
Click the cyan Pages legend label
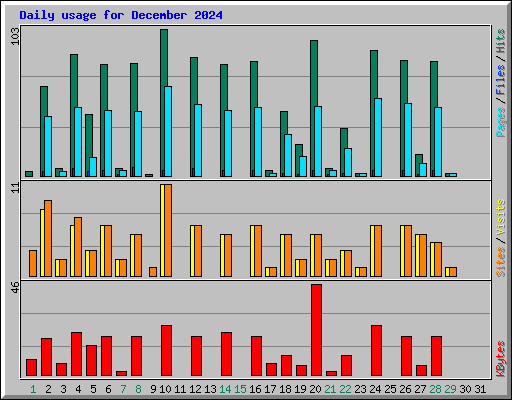(x=500, y=122)
